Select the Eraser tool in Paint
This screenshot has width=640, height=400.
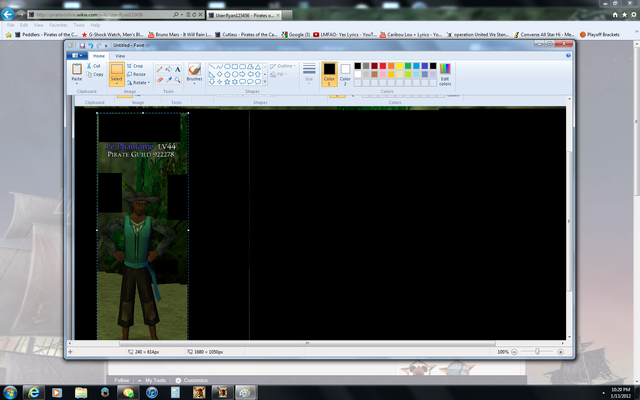[x=160, y=80]
